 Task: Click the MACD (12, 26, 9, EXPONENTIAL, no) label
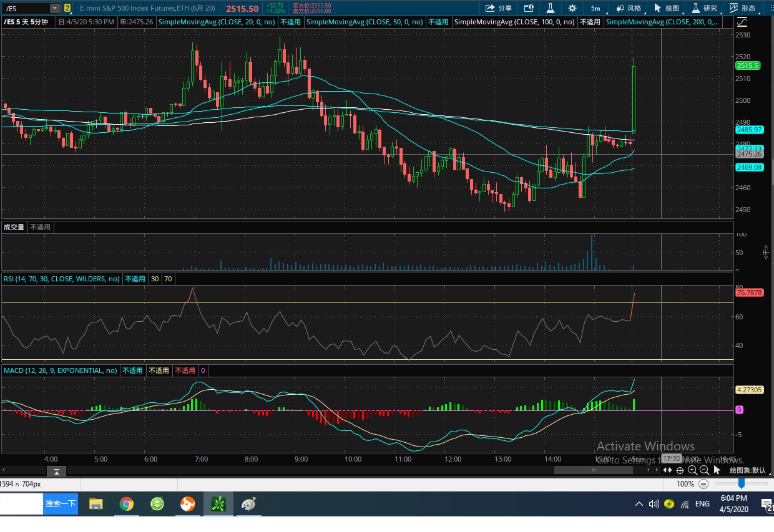pyautogui.click(x=60, y=370)
